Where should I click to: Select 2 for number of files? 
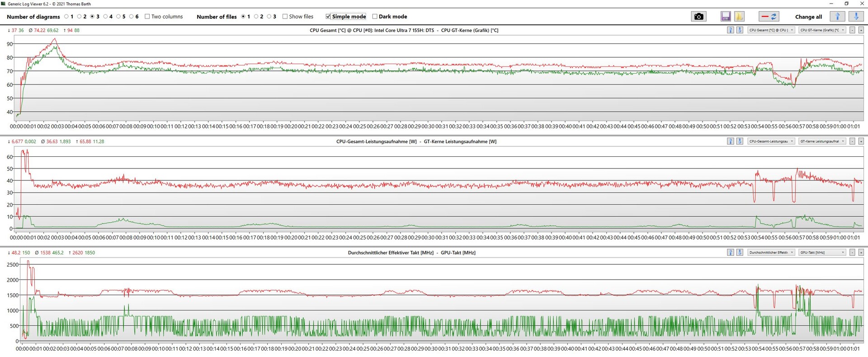[256, 17]
